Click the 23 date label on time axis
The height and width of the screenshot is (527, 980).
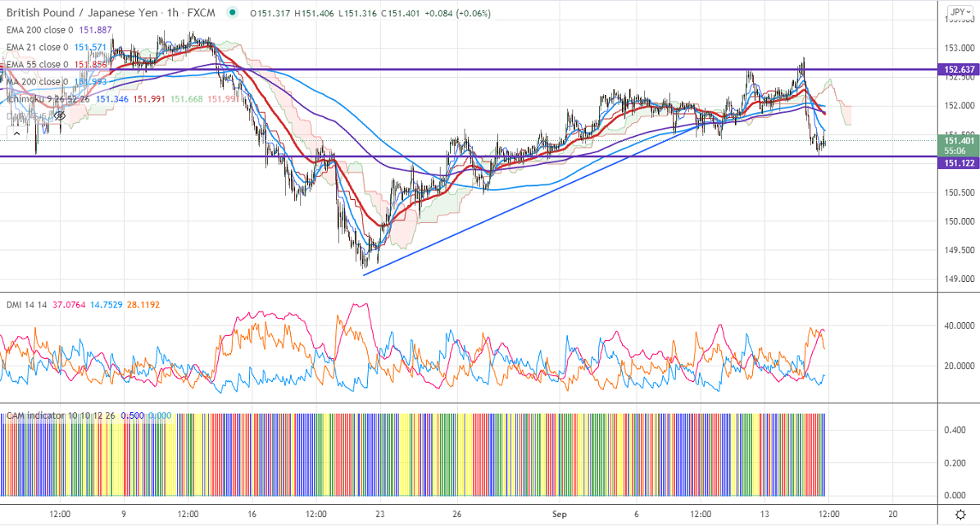pyautogui.click(x=380, y=515)
